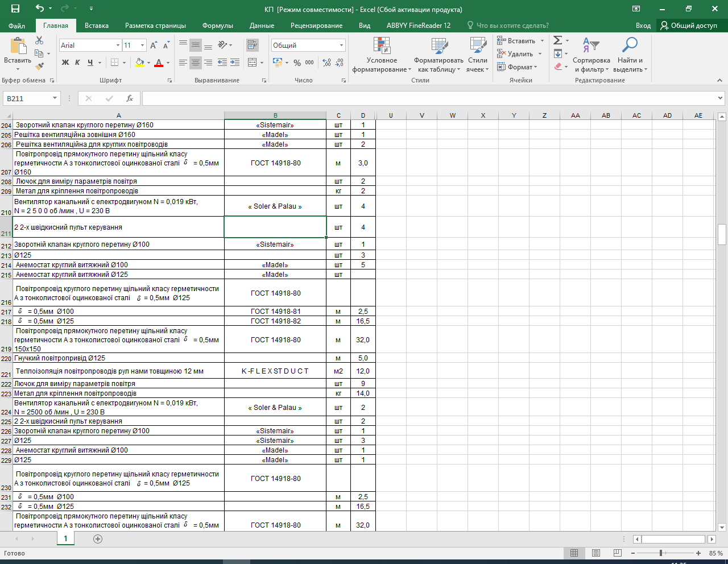The height and width of the screenshot is (564, 728).
Task: Save the workbook from the Quick Access Toolbar
Action: pos(15,9)
